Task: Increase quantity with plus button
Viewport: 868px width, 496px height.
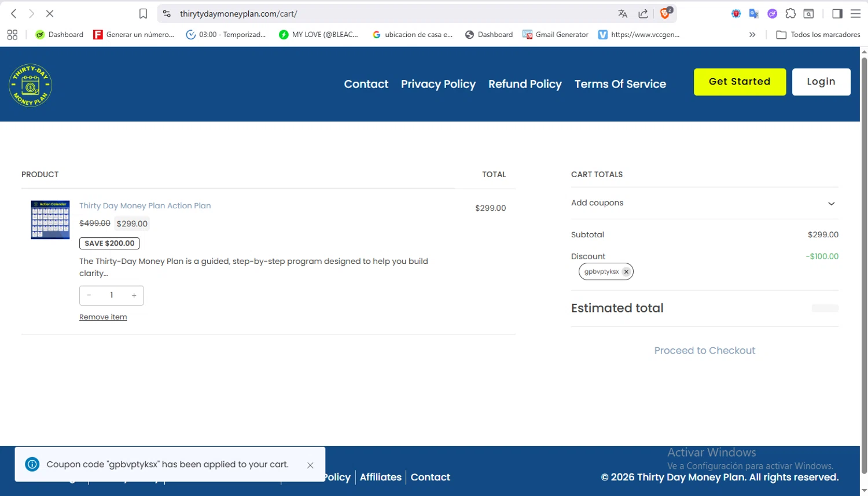Action: click(134, 295)
